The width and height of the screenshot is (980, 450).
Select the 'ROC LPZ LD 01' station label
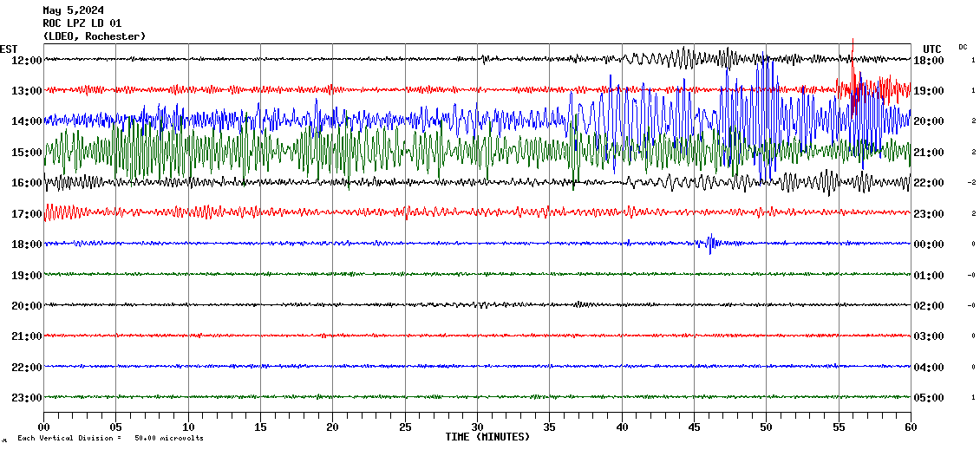point(82,23)
